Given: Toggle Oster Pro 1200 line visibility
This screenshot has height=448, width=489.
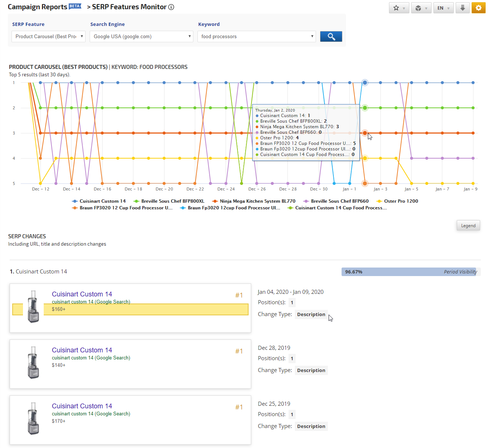Looking at the screenshot, I should 397,201.
